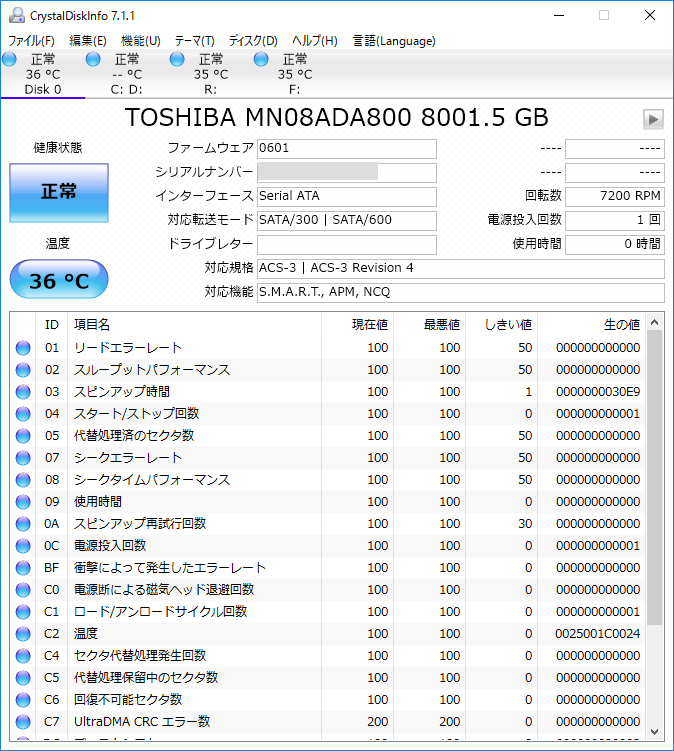Click the next disk arrow button
This screenshot has height=751, width=674.
coord(653,119)
